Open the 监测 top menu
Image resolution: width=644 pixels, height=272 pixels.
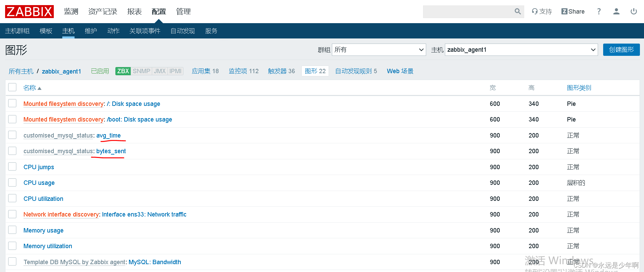(x=71, y=12)
